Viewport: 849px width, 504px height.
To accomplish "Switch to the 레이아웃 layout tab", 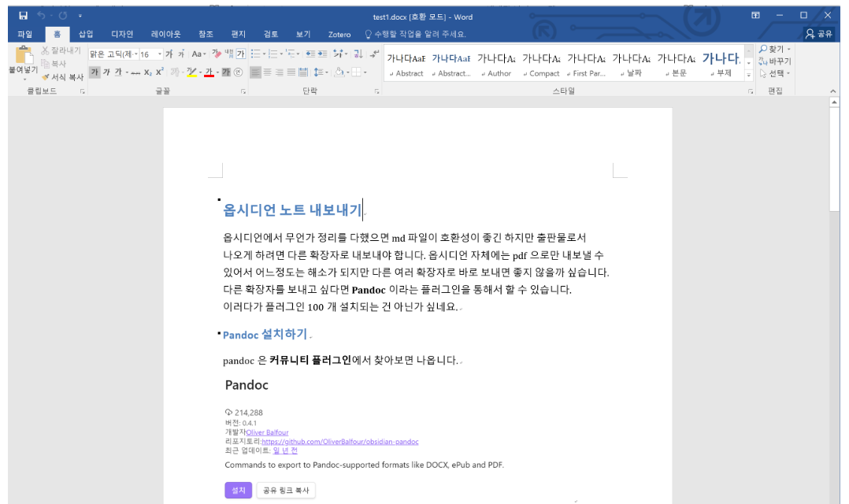I will coord(165,34).
